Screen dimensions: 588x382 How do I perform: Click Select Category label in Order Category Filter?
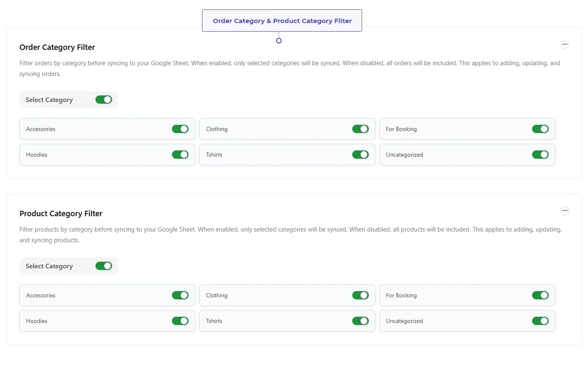49,100
